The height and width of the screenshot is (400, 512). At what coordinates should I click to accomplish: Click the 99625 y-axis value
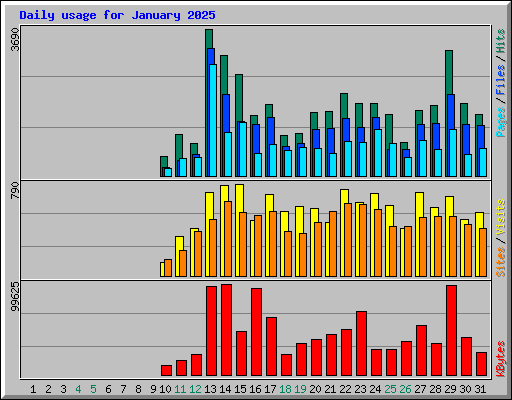[15, 297]
